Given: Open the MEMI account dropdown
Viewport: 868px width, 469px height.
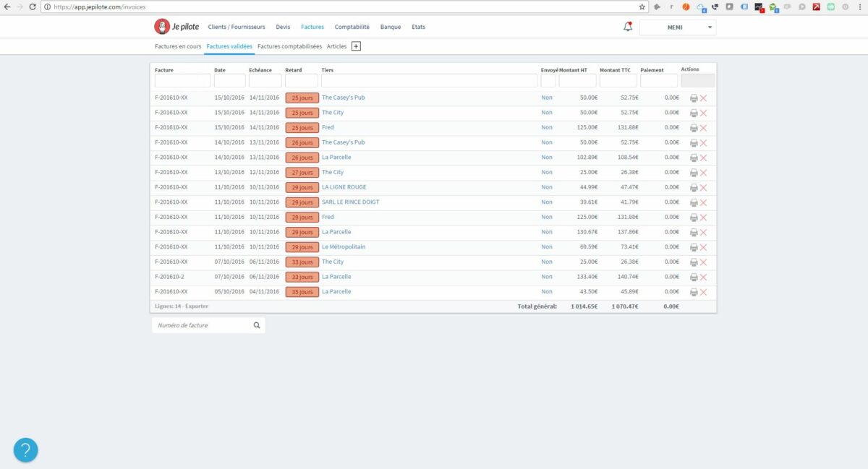Looking at the screenshot, I should (x=678, y=27).
